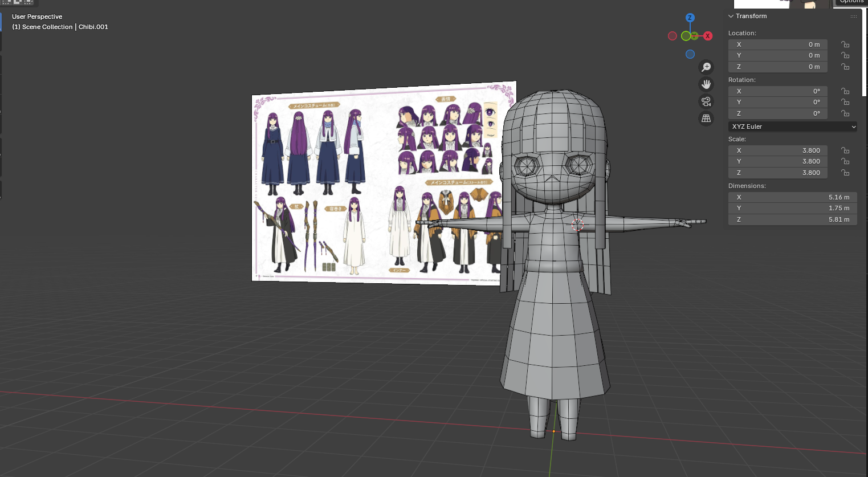The width and height of the screenshot is (868, 477).
Task: Click the "Location:" label
Action: click(x=742, y=33)
